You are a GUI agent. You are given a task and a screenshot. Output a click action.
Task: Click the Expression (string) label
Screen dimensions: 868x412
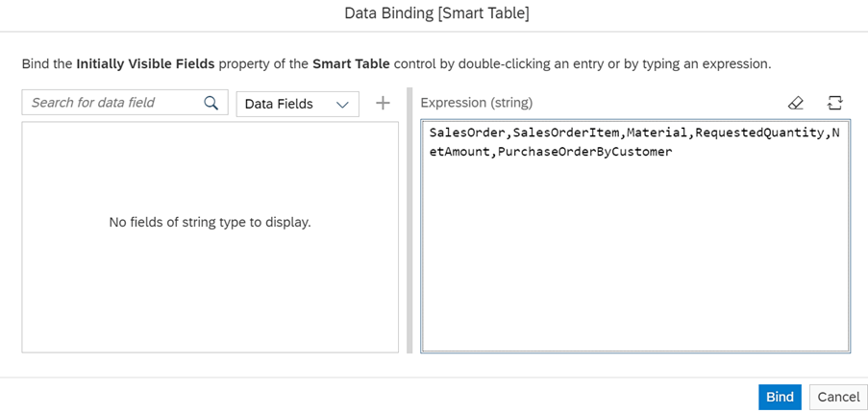pyautogui.click(x=477, y=103)
